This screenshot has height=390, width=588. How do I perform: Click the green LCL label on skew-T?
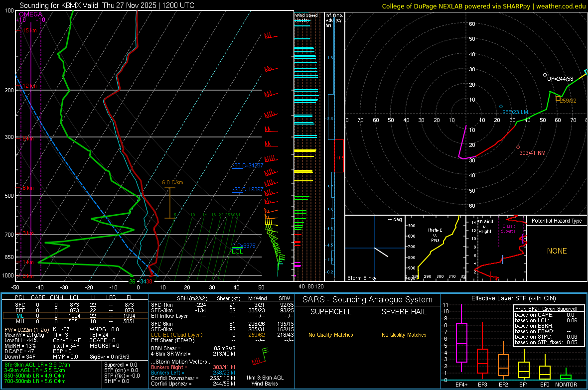(237, 252)
